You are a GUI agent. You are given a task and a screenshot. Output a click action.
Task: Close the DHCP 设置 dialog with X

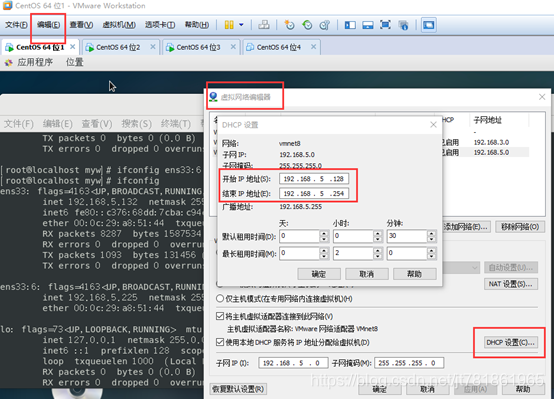434,124
